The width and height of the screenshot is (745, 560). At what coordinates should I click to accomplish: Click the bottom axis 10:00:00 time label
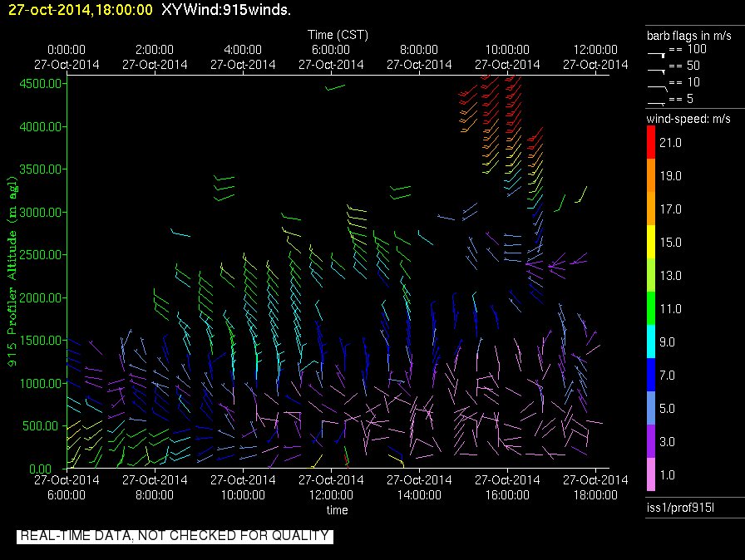tap(243, 495)
